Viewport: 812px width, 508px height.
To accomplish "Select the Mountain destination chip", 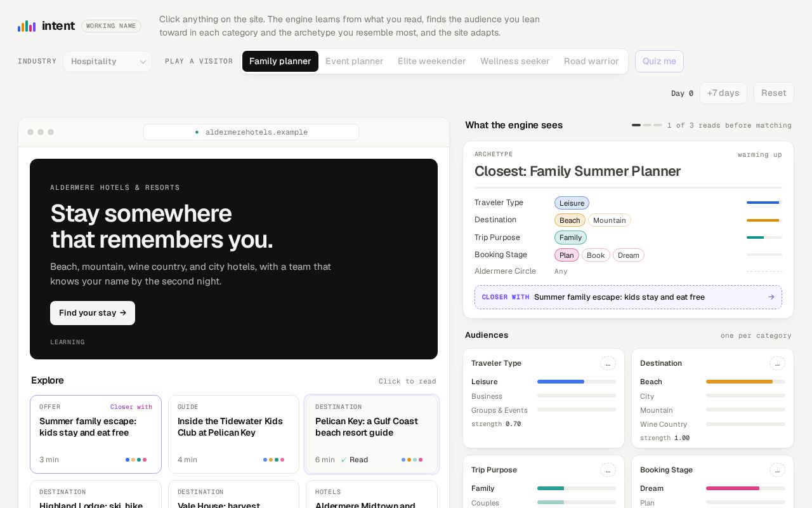I will (609, 220).
